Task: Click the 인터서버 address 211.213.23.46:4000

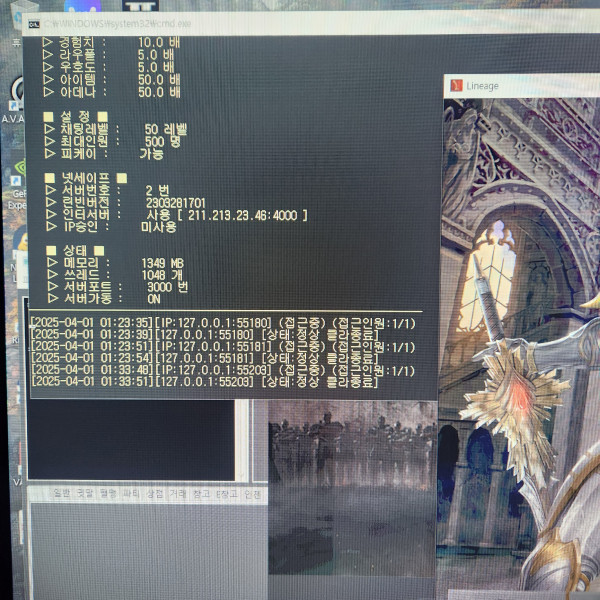Action: coord(243,215)
